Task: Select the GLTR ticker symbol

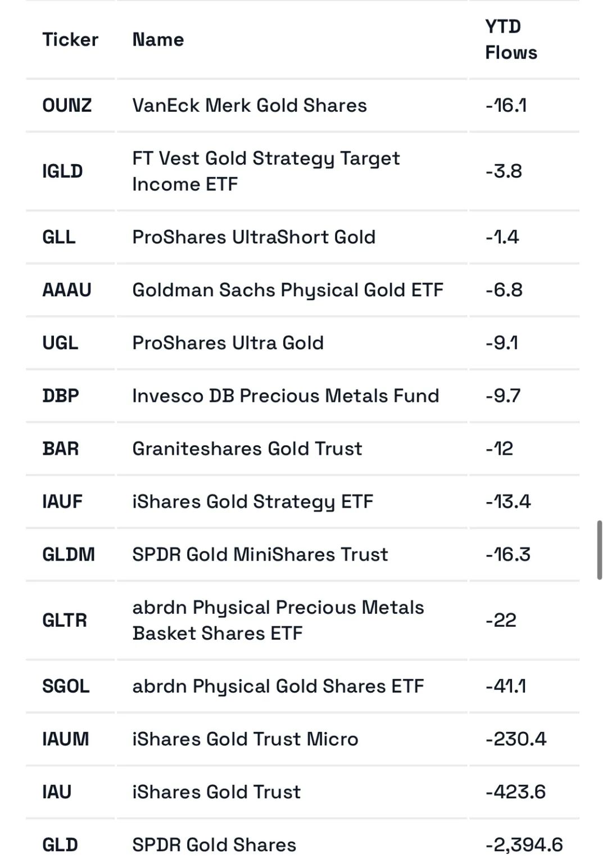Action: tap(65, 620)
